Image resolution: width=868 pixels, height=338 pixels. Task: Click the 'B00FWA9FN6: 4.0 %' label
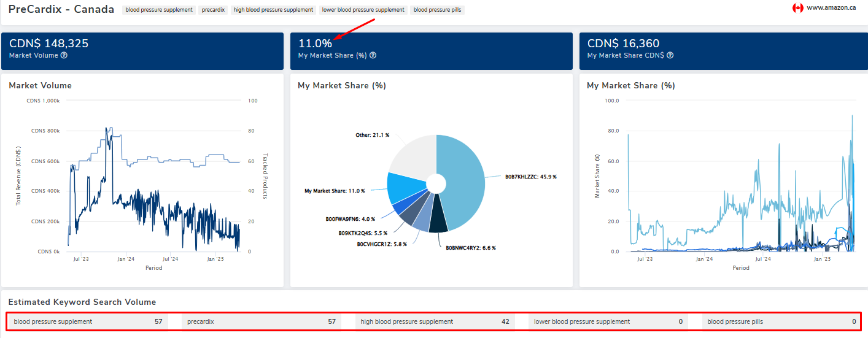(x=351, y=218)
